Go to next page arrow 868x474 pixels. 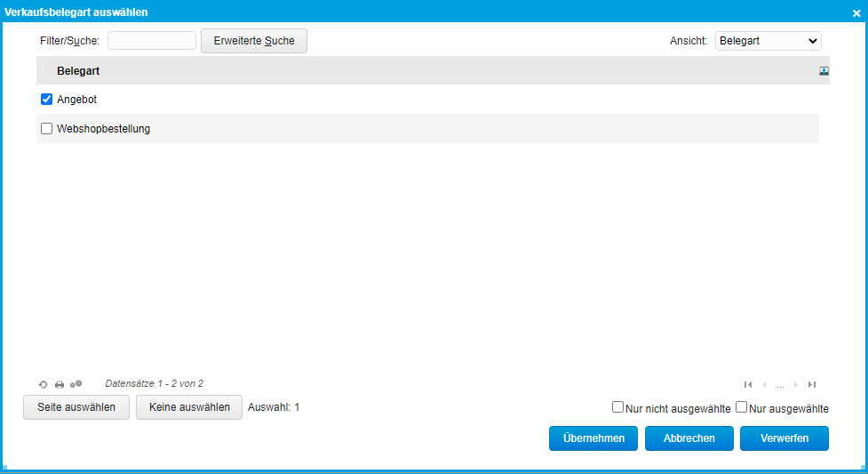coord(796,384)
